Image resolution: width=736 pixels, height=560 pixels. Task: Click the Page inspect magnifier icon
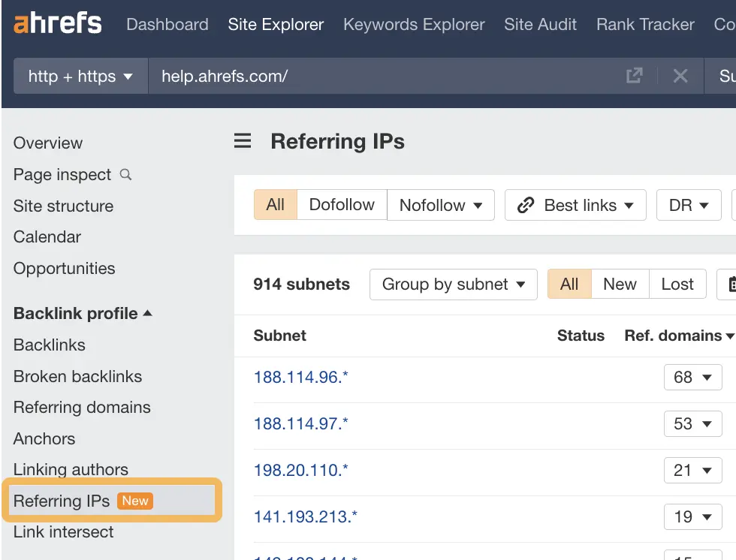tap(125, 174)
